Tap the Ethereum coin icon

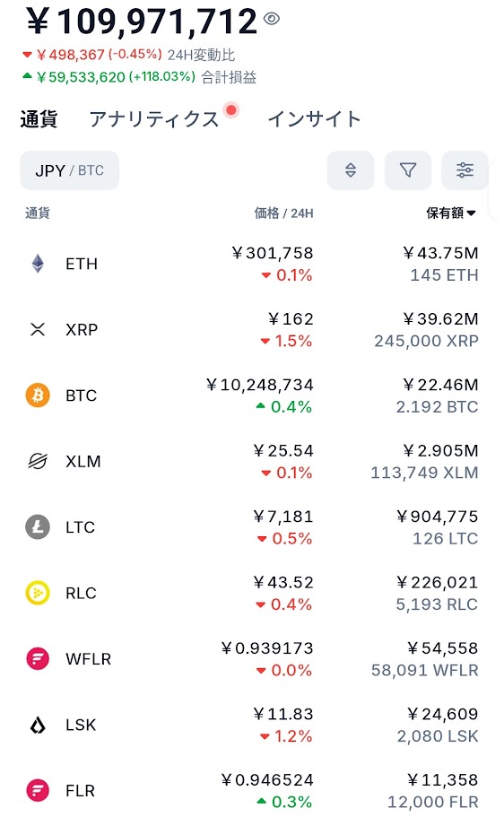point(38,264)
